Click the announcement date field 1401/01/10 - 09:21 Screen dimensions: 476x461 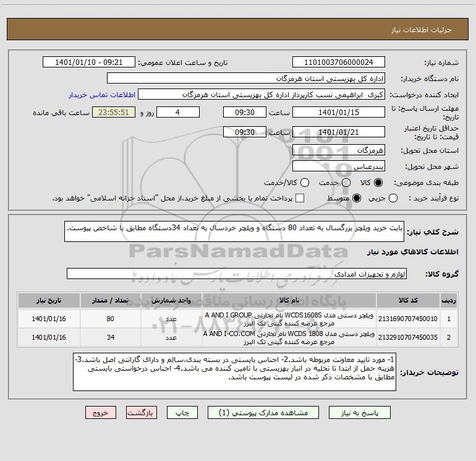click(89, 62)
